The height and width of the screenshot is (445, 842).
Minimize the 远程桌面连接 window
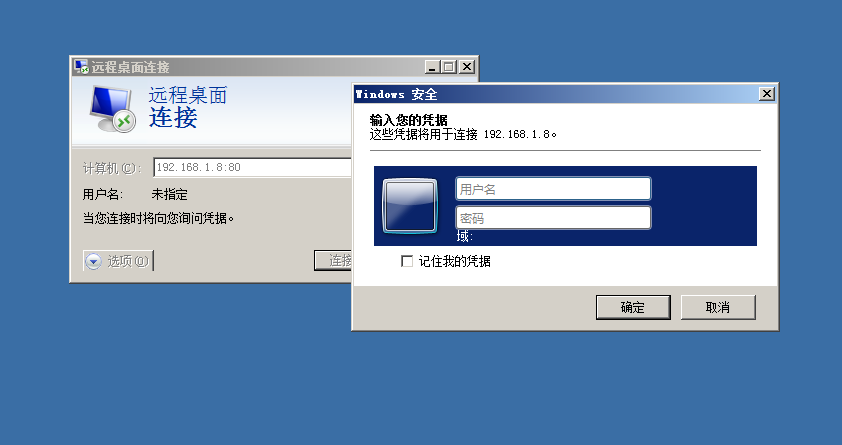point(432,67)
